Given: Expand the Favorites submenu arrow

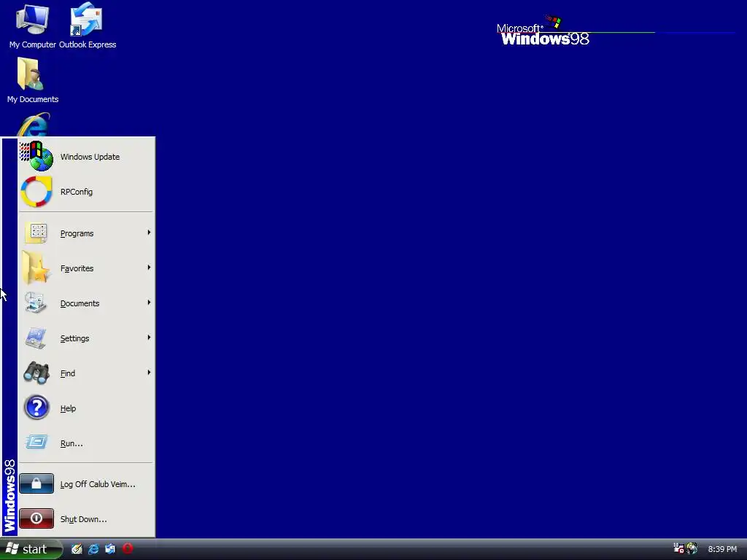Looking at the screenshot, I should tap(149, 268).
